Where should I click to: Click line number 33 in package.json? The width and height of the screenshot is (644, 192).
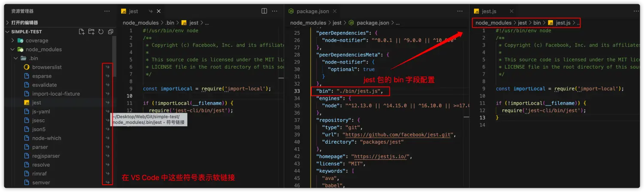click(x=297, y=91)
